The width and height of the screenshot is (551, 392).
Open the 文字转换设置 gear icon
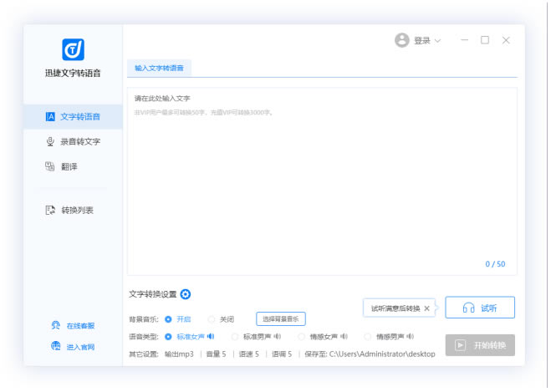[186, 294]
